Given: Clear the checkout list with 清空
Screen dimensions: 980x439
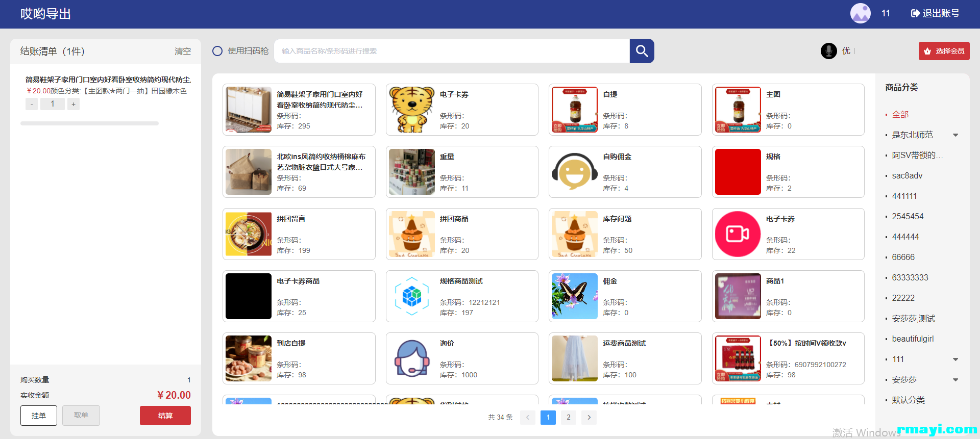Looking at the screenshot, I should 183,51.
